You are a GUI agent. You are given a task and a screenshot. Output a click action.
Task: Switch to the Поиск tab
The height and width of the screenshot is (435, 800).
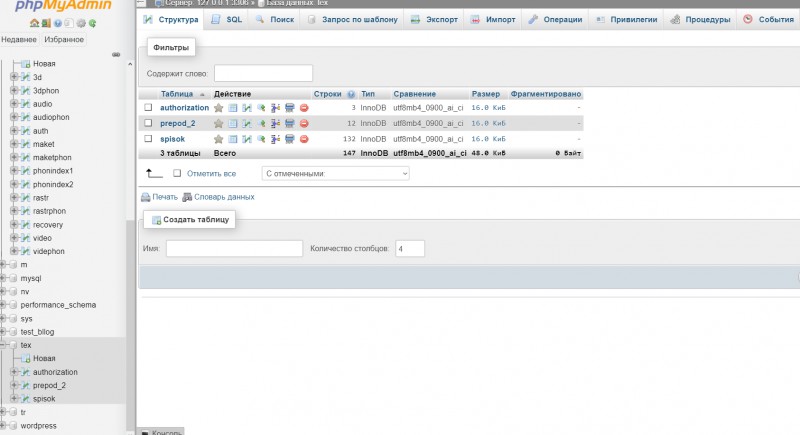point(275,19)
